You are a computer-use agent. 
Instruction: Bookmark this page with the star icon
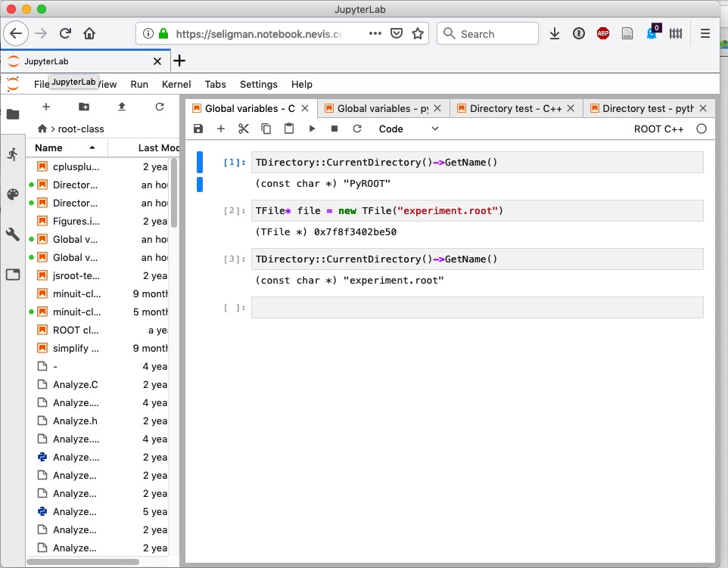coord(418,34)
